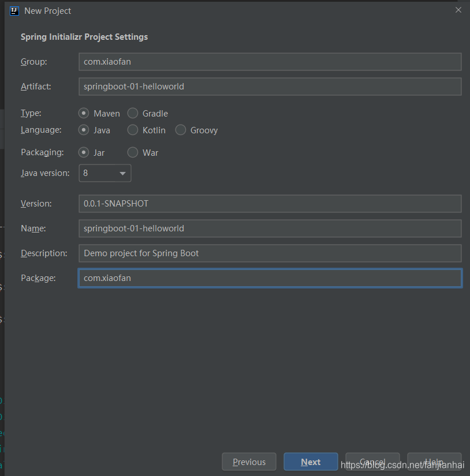Cancel the project setup
This screenshot has height=476, width=470.
pos(372,462)
